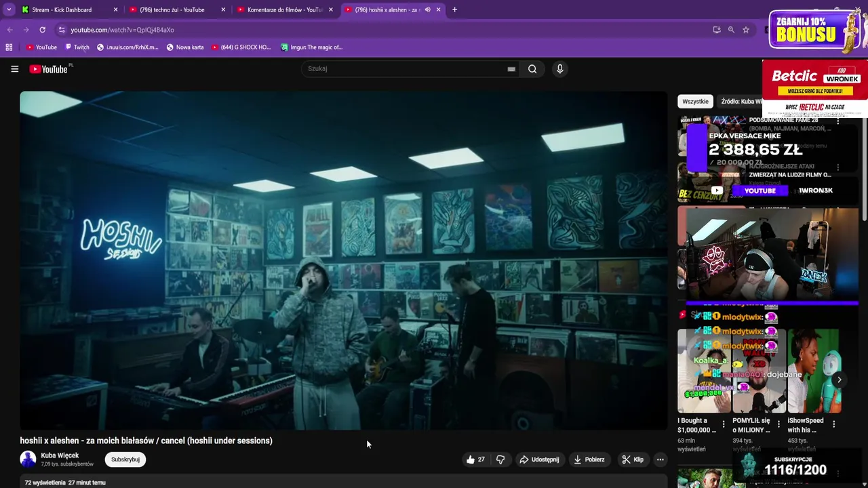
Task: Select the Wszystkie filter chip
Action: 695,101
